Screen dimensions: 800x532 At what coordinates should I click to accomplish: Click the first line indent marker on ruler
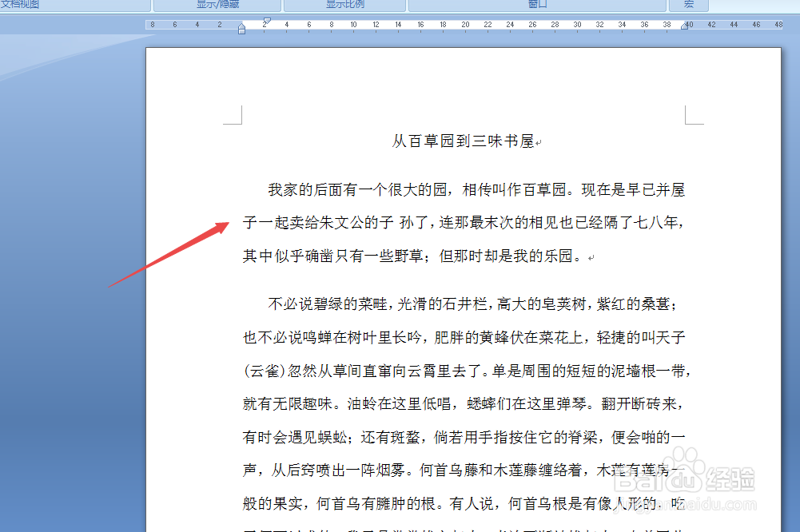pyautogui.click(x=267, y=21)
